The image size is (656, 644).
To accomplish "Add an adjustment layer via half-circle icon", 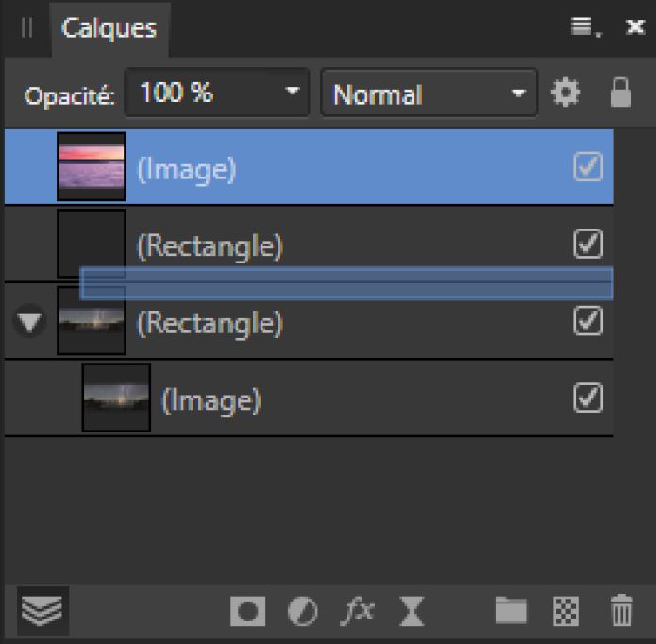I will click(303, 612).
